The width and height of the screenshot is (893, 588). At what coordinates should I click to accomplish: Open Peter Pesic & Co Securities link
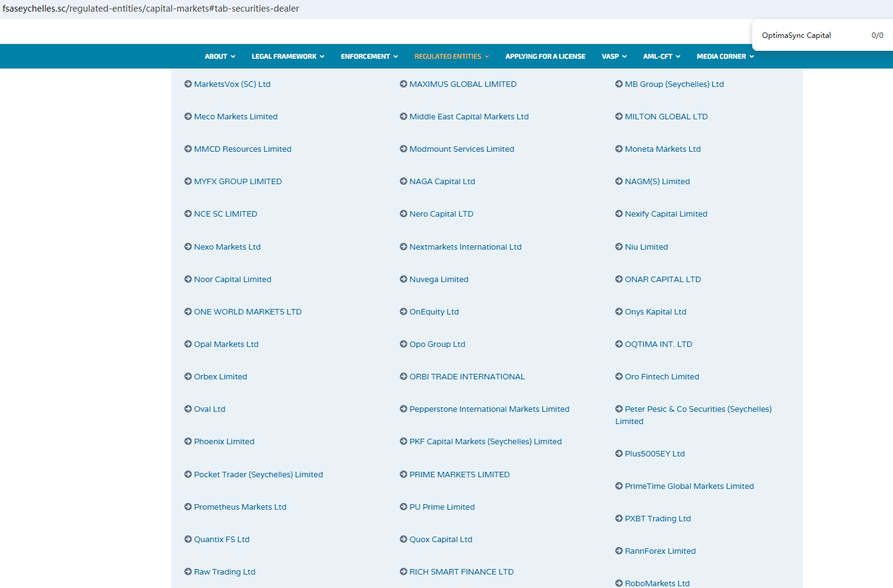pos(693,415)
